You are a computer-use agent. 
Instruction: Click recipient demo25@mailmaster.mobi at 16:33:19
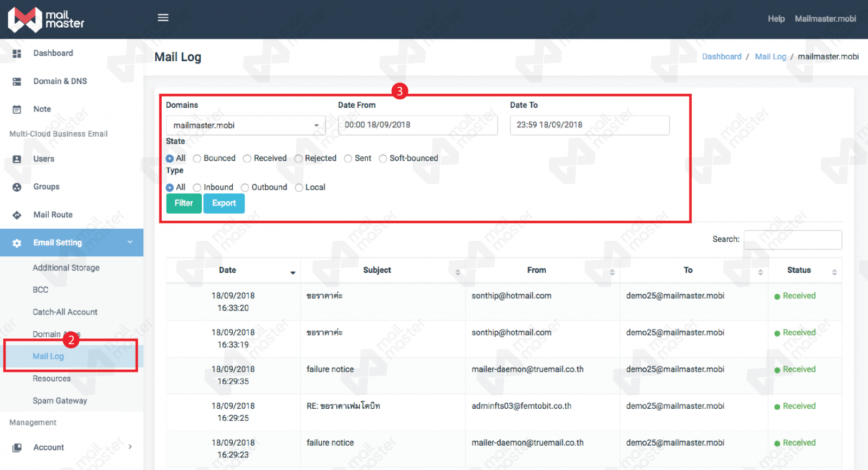tap(675, 333)
